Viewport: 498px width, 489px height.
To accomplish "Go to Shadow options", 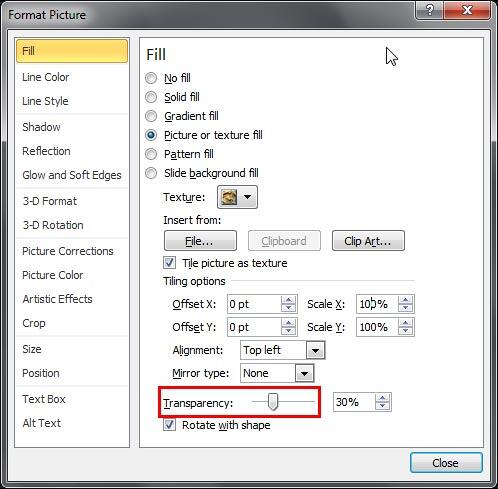I will (72, 127).
